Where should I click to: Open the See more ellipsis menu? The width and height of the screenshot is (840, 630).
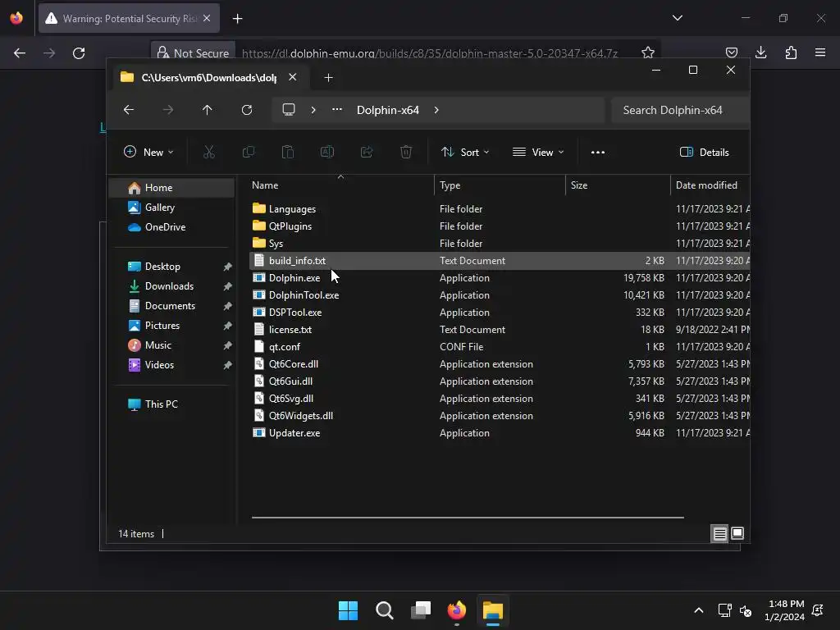pos(598,152)
